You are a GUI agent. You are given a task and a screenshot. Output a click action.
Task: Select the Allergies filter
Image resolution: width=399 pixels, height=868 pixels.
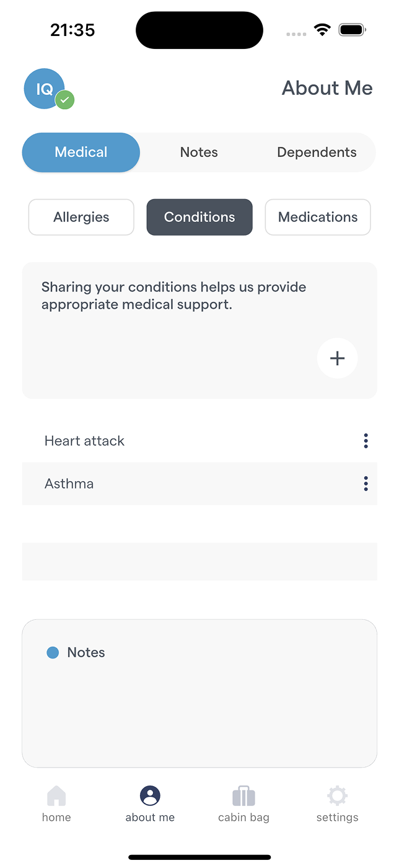tap(81, 217)
